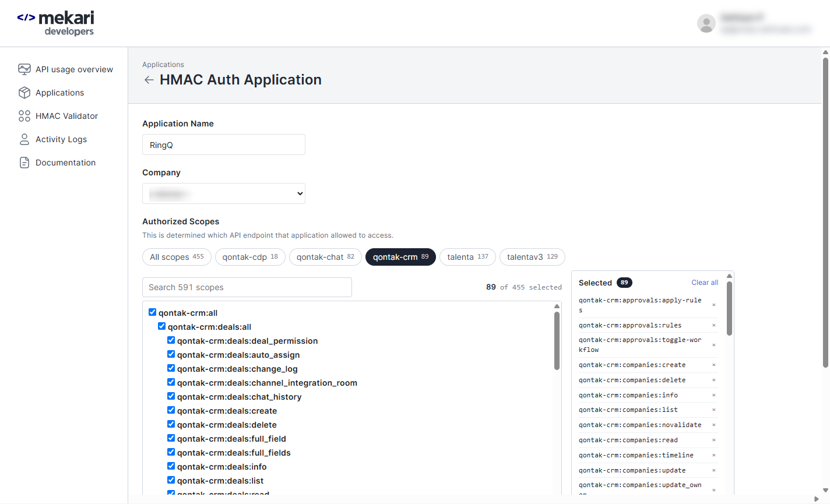Screen dimensions: 830x504
Task: Remove qontak-crm:companies:delete from selected
Action: click(x=714, y=380)
